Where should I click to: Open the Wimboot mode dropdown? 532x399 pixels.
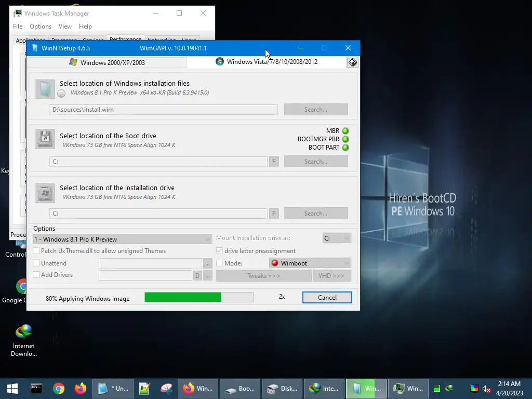click(x=310, y=263)
